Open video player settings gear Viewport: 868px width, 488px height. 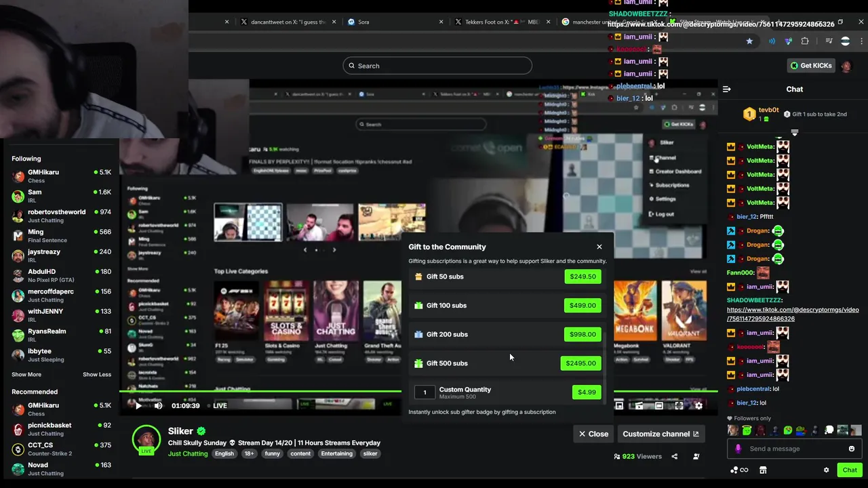pos(699,406)
